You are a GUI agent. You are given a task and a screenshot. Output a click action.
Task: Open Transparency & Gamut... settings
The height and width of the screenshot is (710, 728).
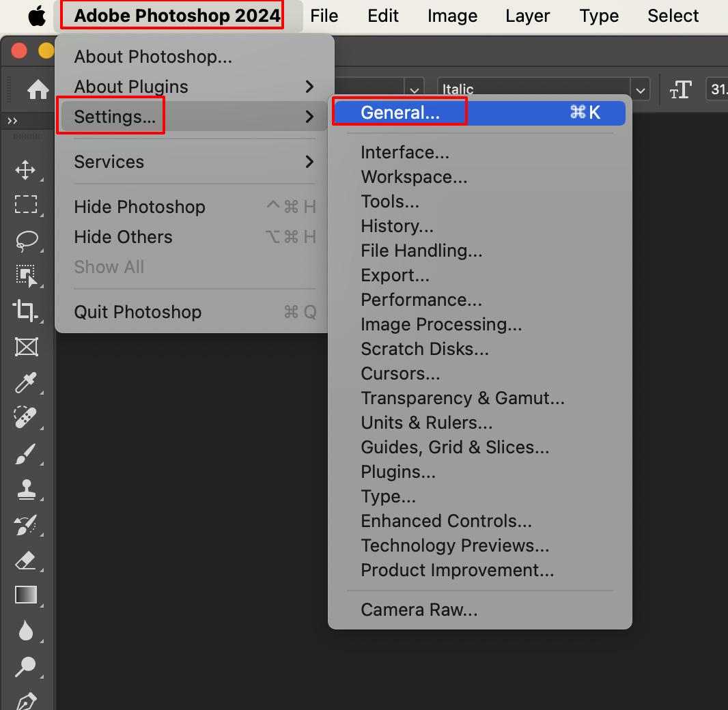480,398
